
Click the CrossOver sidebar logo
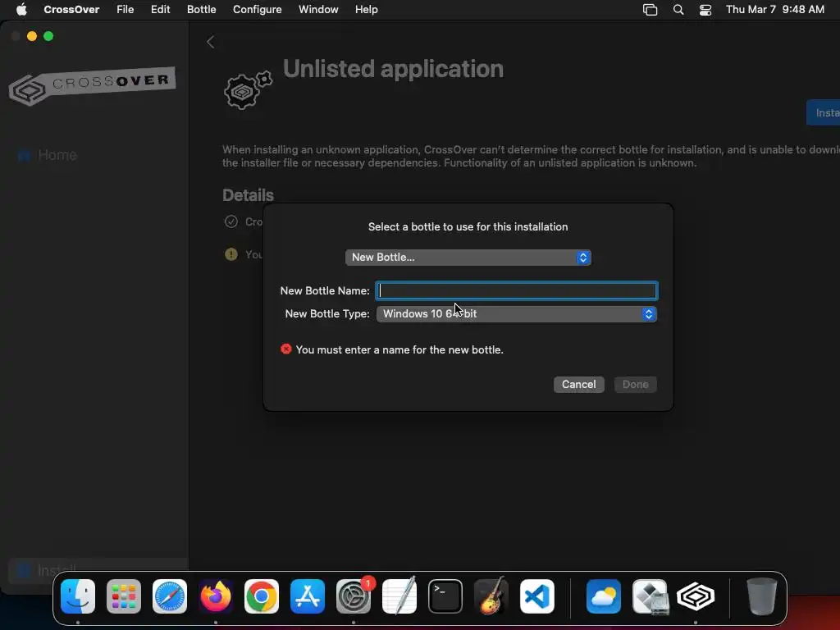pyautogui.click(x=93, y=85)
